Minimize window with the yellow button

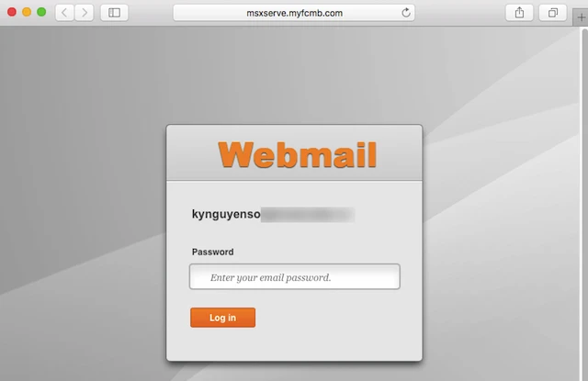(27, 12)
